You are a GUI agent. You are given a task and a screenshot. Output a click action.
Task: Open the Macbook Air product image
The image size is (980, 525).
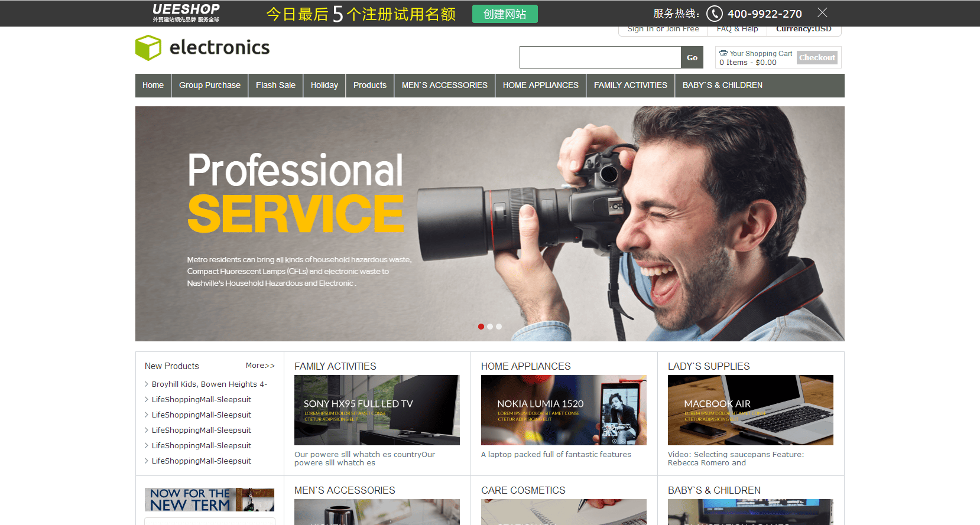(750, 410)
